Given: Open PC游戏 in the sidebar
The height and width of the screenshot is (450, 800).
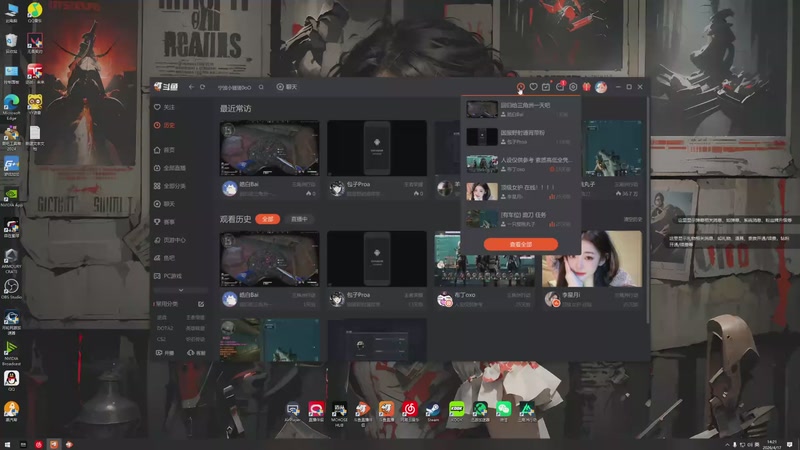Looking at the screenshot, I should pos(168,276).
